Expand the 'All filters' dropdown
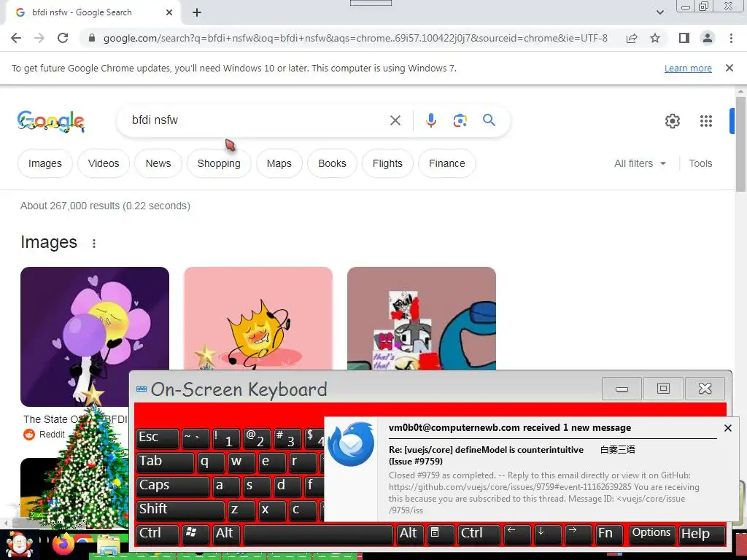This screenshot has width=747, height=560. pos(640,163)
